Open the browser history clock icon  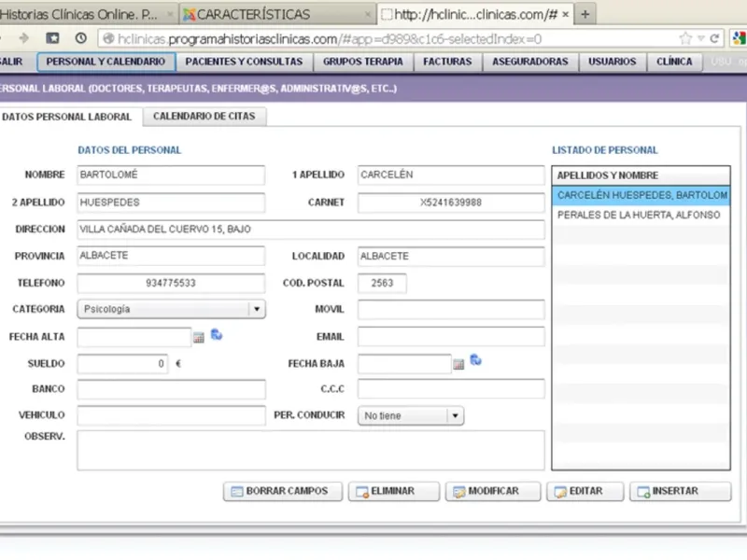(81, 38)
